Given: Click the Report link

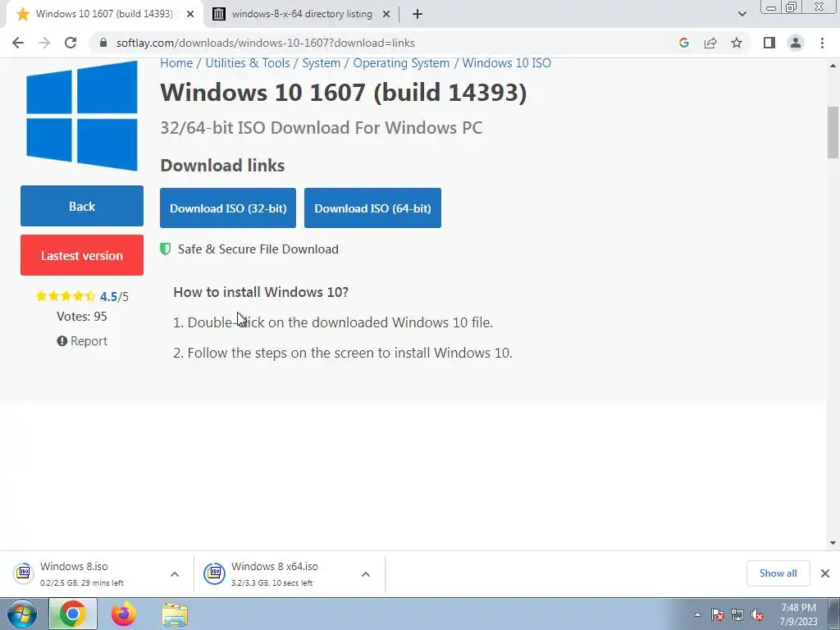Looking at the screenshot, I should pyautogui.click(x=82, y=340).
